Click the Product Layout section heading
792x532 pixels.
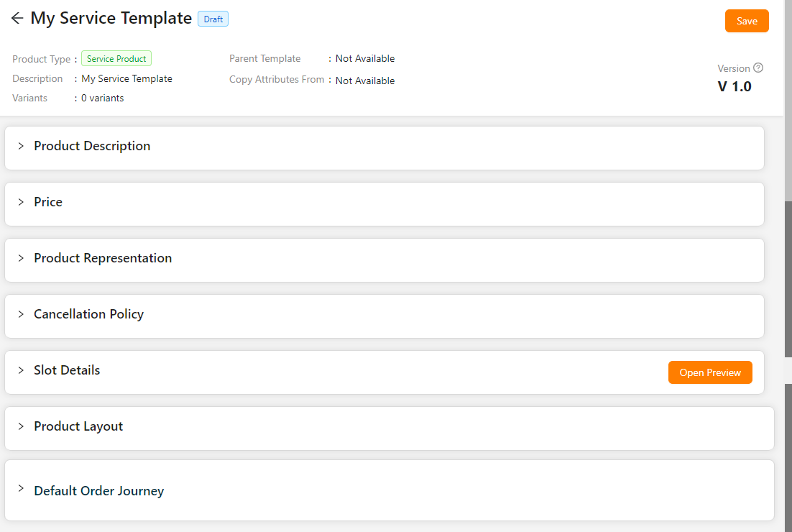click(78, 426)
